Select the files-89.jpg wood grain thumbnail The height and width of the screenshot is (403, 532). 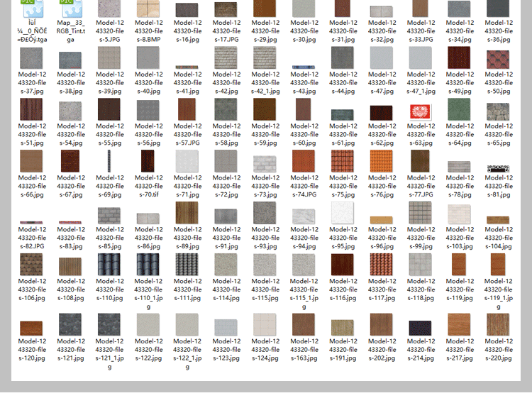[187, 213]
